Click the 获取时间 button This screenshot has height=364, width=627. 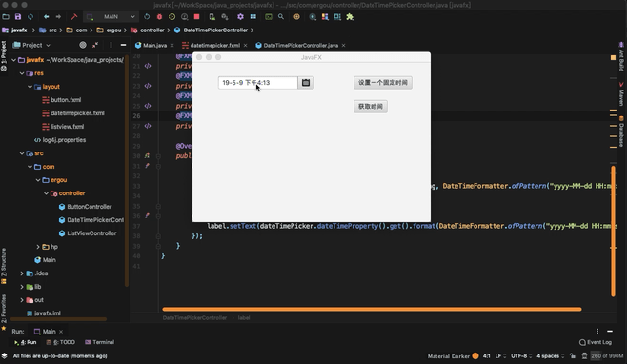(x=371, y=107)
